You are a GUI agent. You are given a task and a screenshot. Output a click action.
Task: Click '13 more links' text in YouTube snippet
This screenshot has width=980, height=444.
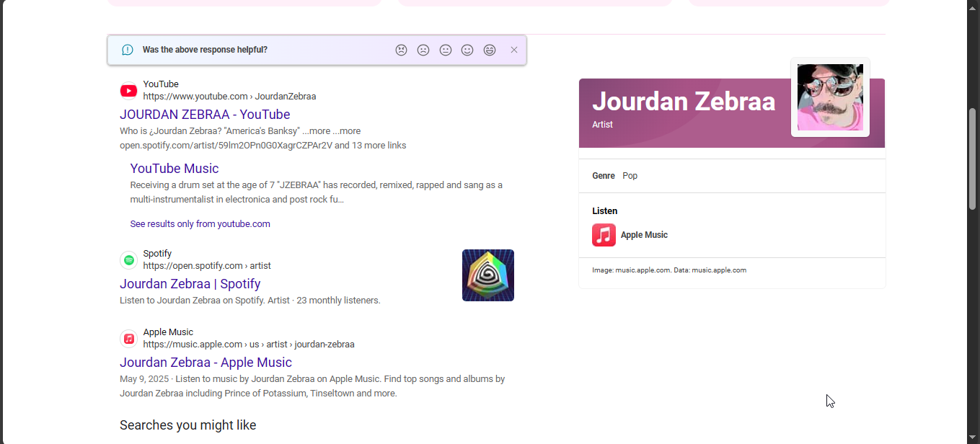point(379,146)
